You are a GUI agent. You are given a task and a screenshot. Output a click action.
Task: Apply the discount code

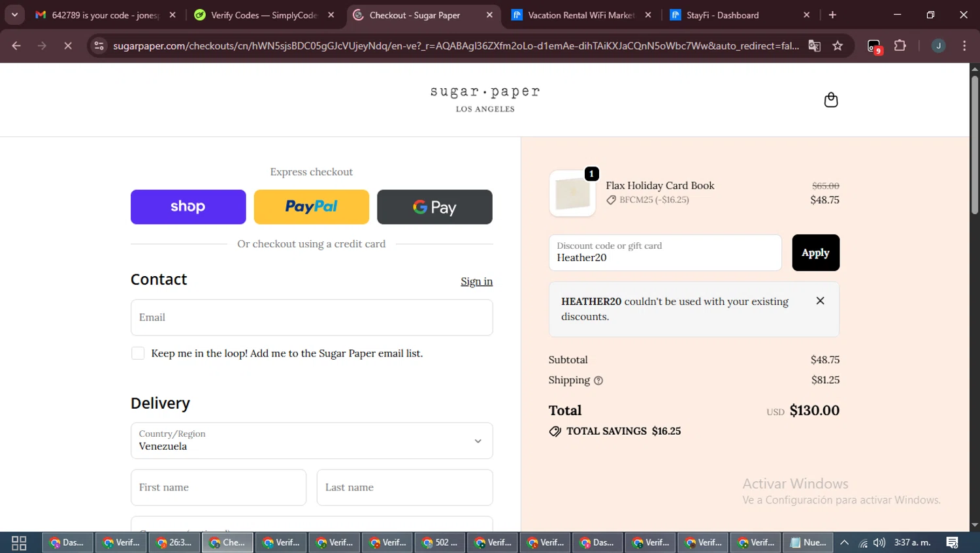click(x=815, y=253)
